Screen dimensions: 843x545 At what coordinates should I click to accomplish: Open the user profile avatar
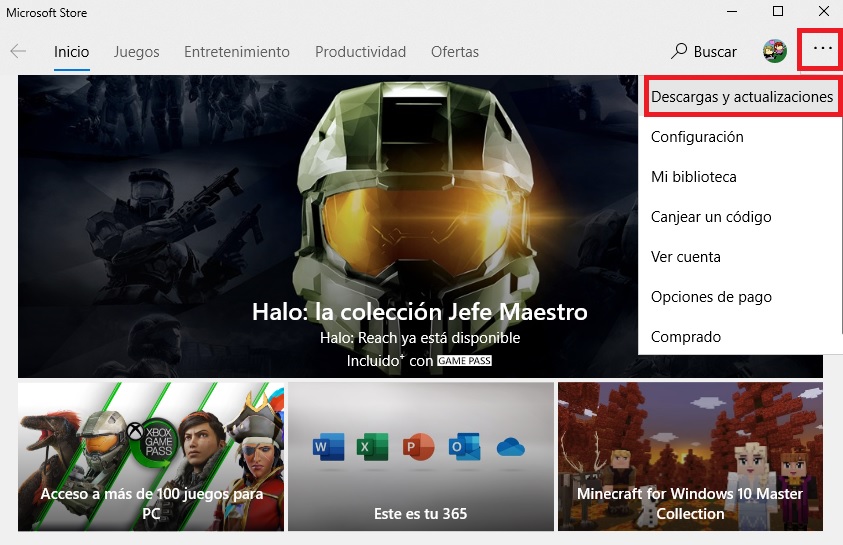click(x=775, y=52)
